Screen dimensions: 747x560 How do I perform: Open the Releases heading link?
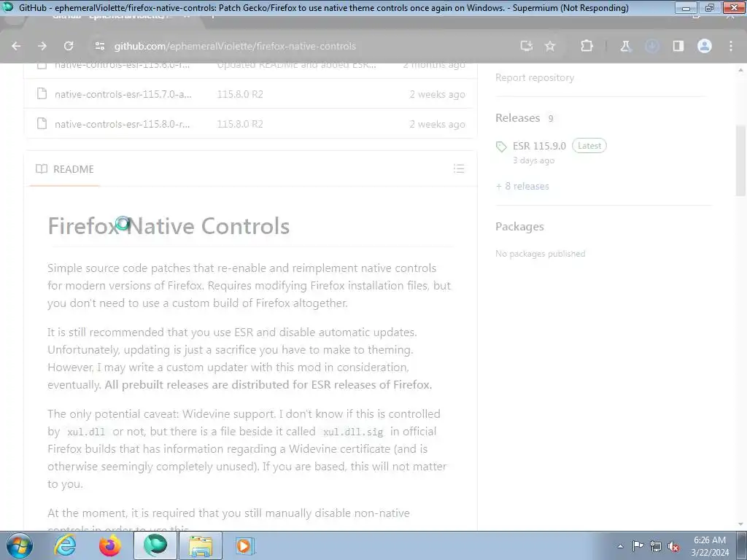click(517, 118)
